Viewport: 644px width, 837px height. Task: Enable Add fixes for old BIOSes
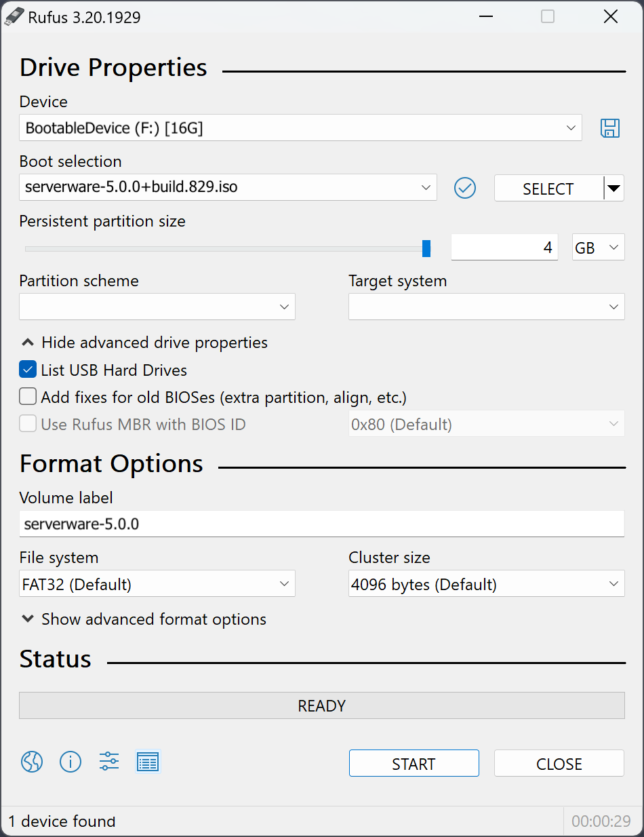coord(28,397)
